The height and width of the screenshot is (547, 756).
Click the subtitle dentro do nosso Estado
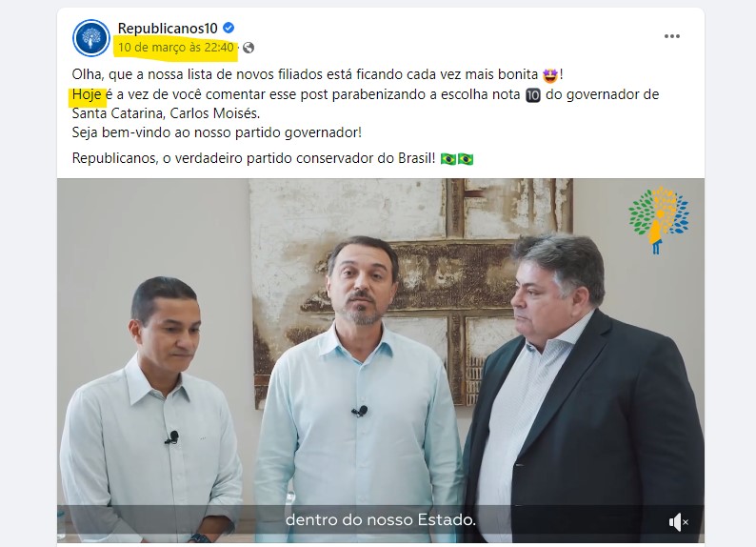pos(381,520)
